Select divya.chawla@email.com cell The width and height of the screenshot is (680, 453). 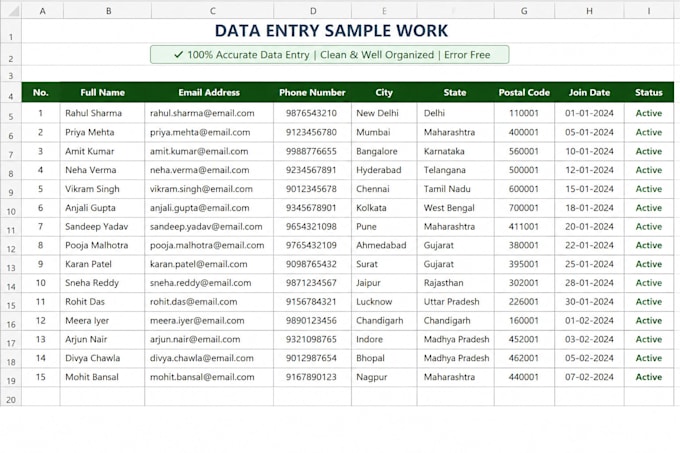tap(209, 358)
